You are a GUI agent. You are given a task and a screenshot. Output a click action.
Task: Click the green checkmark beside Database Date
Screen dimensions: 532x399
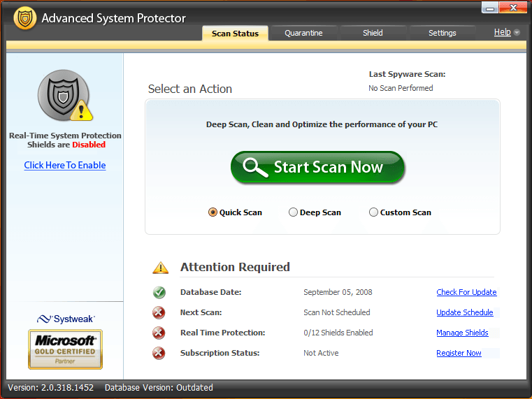click(159, 292)
